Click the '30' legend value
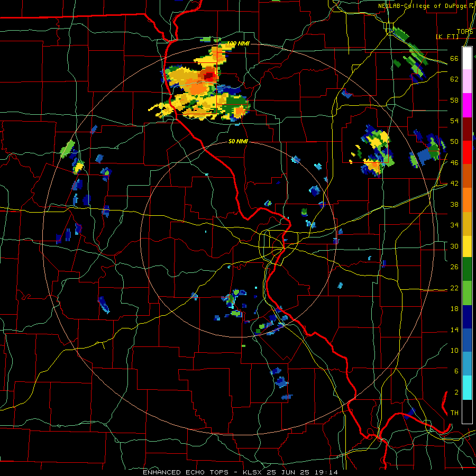476x476 pixels. coord(454,246)
